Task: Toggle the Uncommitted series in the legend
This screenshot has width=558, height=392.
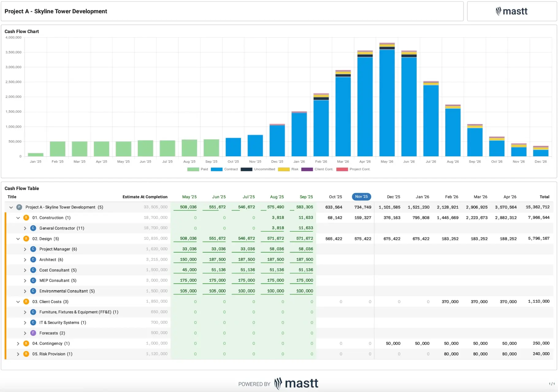Action: pyautogui.click(x=246, y=169)
